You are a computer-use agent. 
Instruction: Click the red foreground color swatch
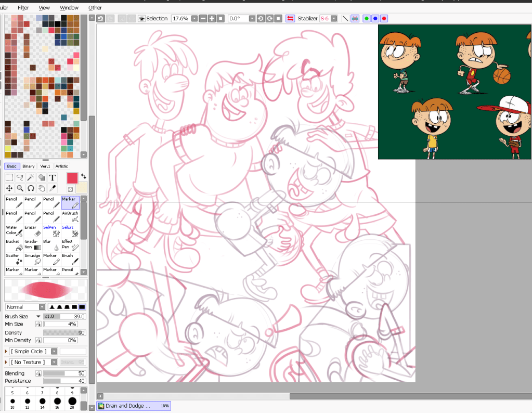coord(72,178)
